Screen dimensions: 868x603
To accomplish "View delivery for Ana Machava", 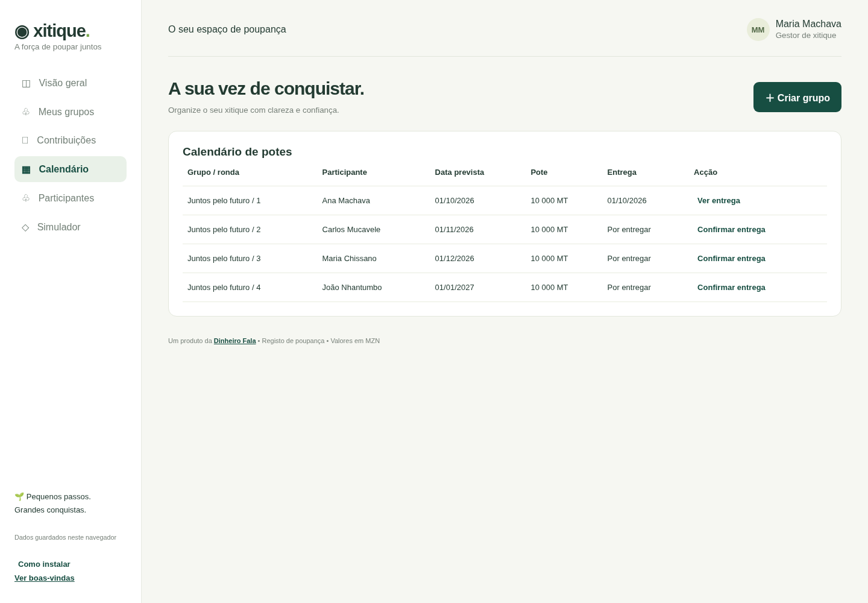I will [x=719, y=201].
